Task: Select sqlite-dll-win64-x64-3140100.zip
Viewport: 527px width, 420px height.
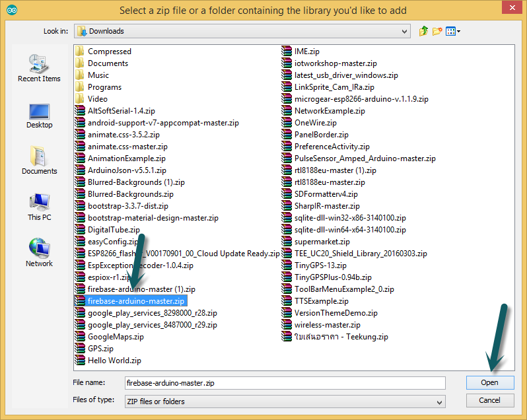Action: click(x=344, y=230)
